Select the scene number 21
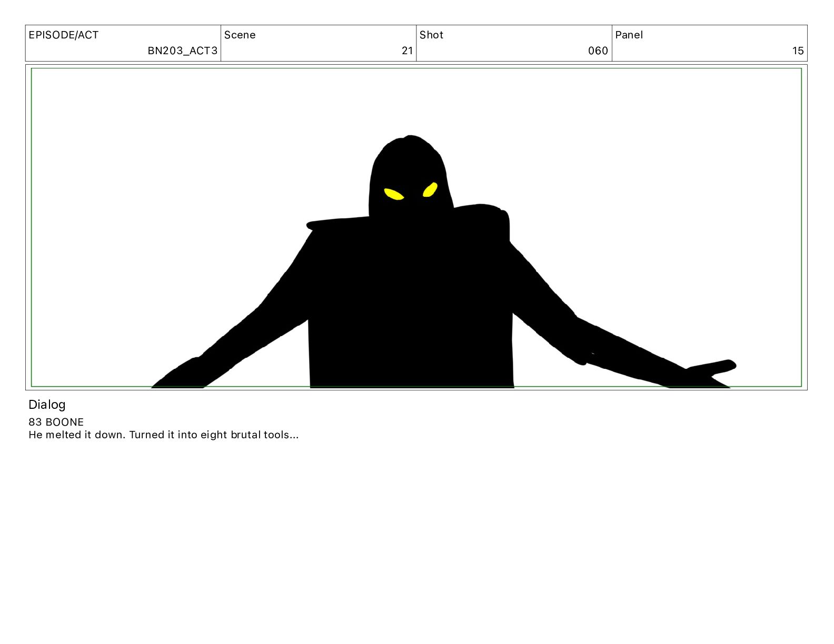The height and width of the screenshot is (644, 834). pos(407,51)
